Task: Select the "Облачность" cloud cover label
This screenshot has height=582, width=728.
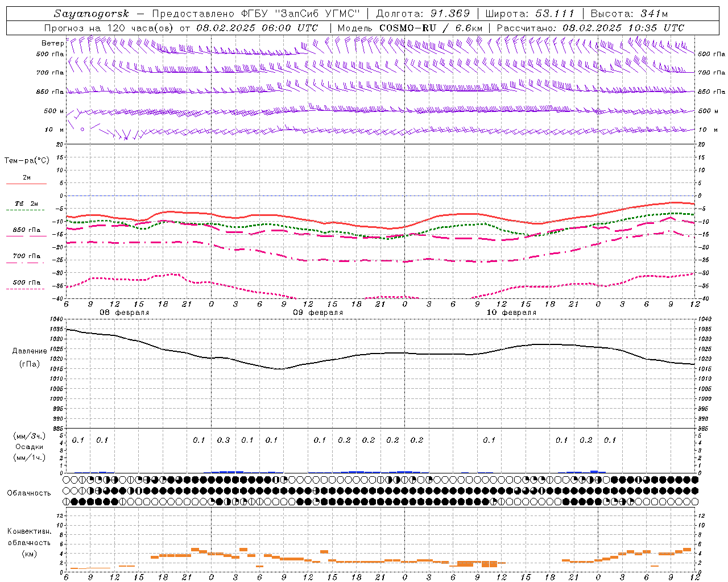Action: [29, 493]
